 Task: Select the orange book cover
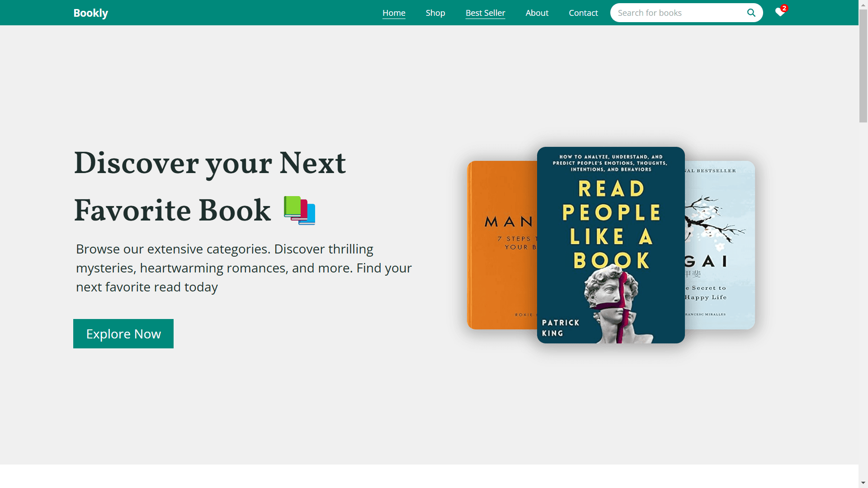pyautogui.click(x=502, y=245)
